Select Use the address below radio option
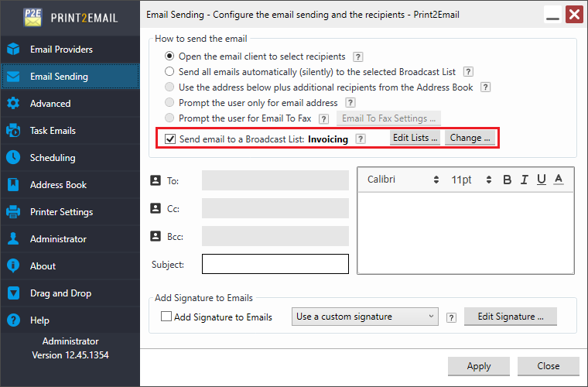This screenshot has width=588, height=387. tap(169, 87)
